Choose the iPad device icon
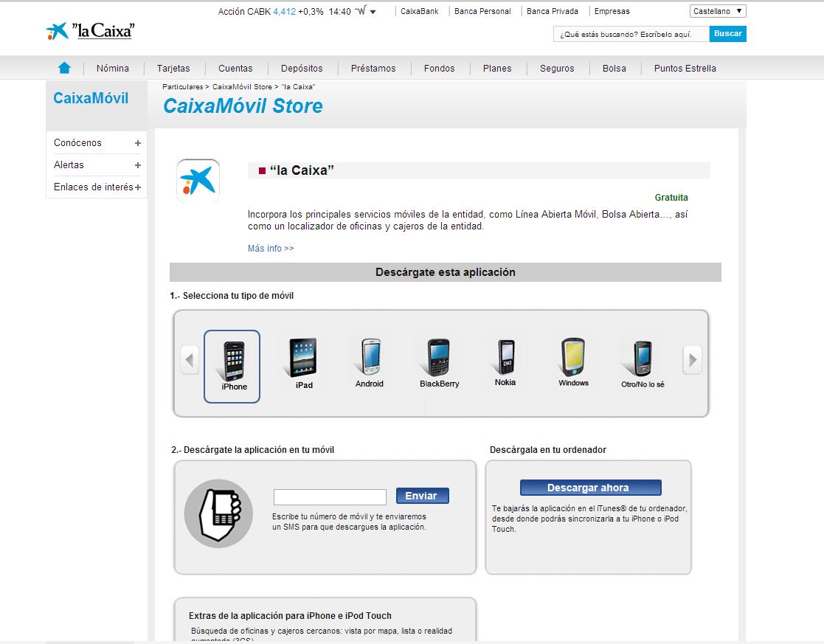 click(x=303, y=358)
